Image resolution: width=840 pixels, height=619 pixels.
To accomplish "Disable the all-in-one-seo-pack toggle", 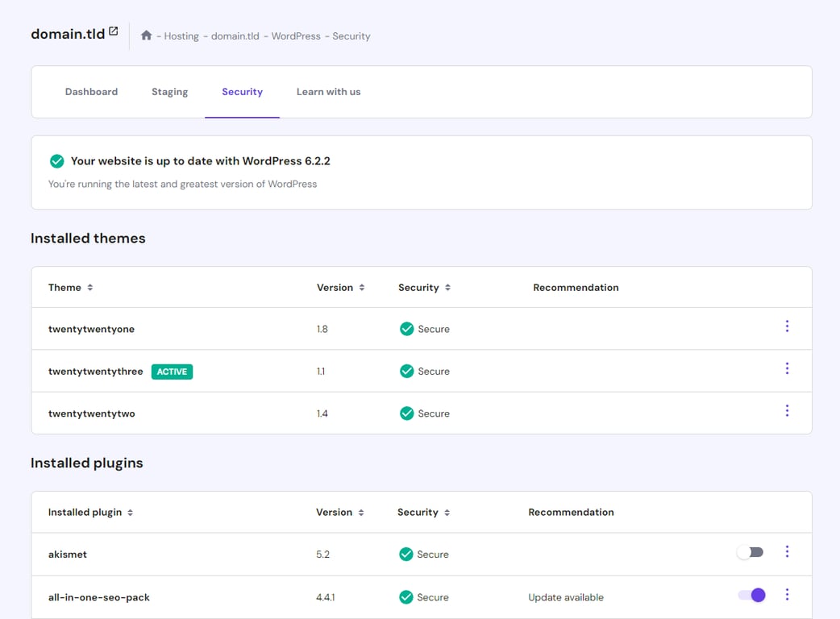I will click(751, 595).
